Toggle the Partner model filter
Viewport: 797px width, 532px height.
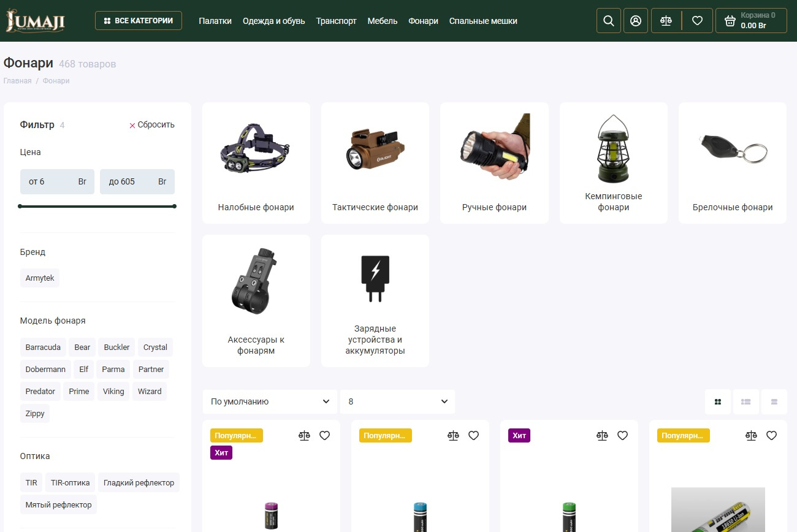[x=151, y=370]
